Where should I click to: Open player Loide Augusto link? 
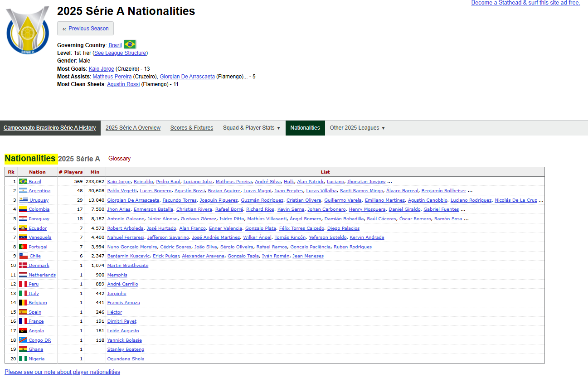pos(123,330)
